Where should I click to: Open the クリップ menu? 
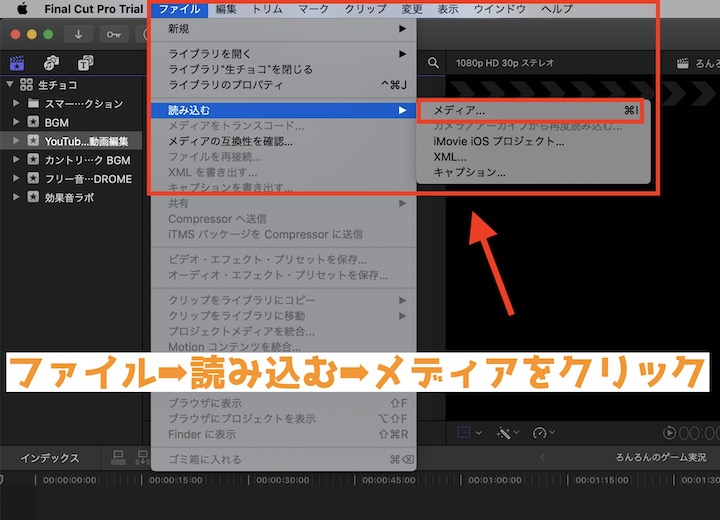[x=365, y=9]
